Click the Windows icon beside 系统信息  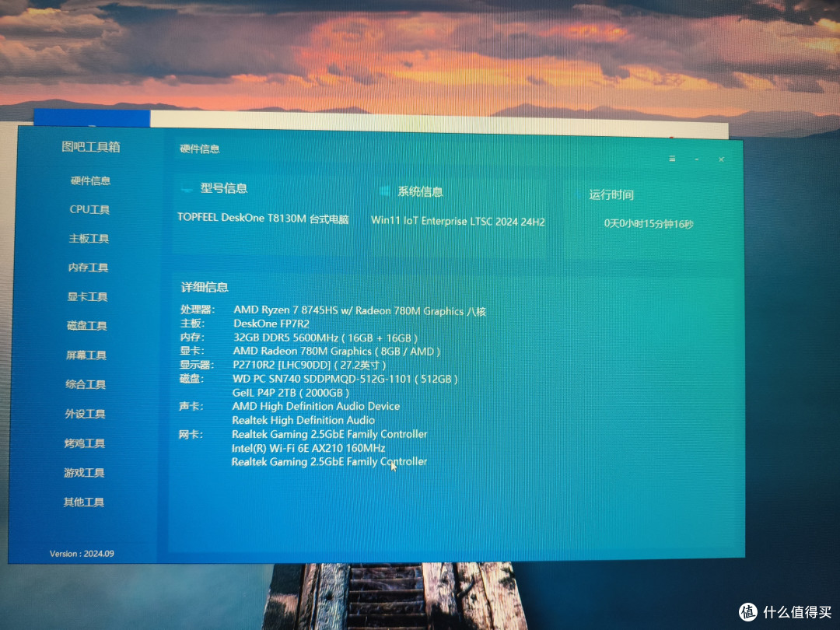(384, 191)
